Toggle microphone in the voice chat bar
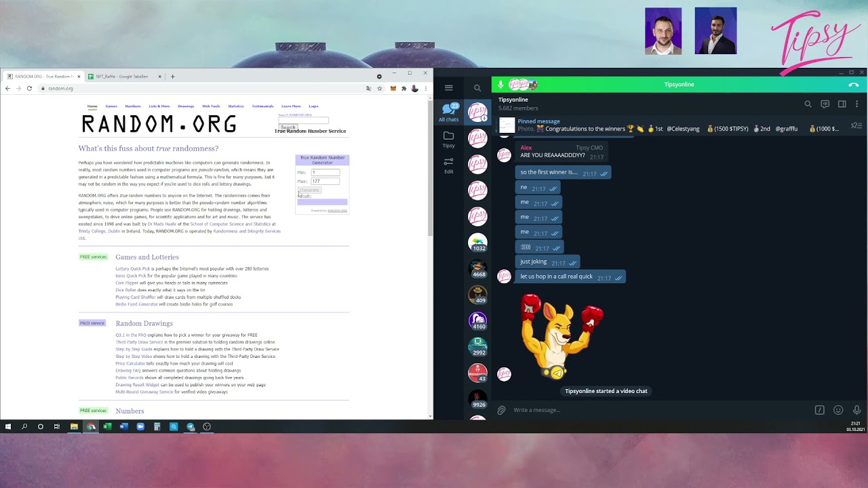The height and width of the screenshot is (488, 868). 500,85
